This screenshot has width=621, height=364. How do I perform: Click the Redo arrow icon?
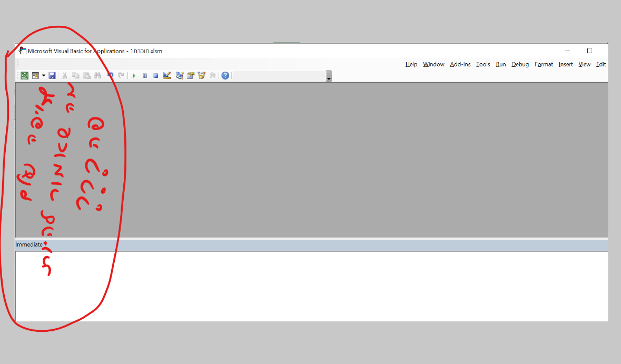pos(121,75)
